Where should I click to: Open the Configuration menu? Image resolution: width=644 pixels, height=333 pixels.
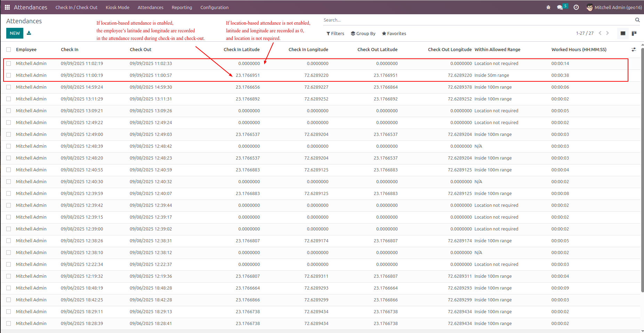[x=215, y=7]
